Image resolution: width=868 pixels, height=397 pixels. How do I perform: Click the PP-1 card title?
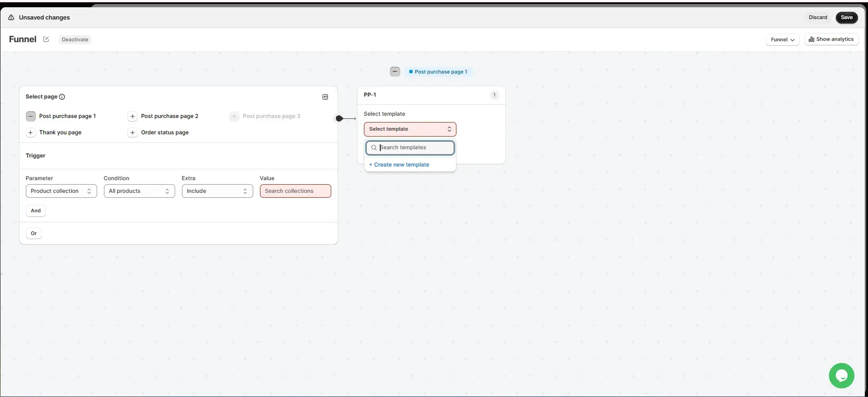370,95
